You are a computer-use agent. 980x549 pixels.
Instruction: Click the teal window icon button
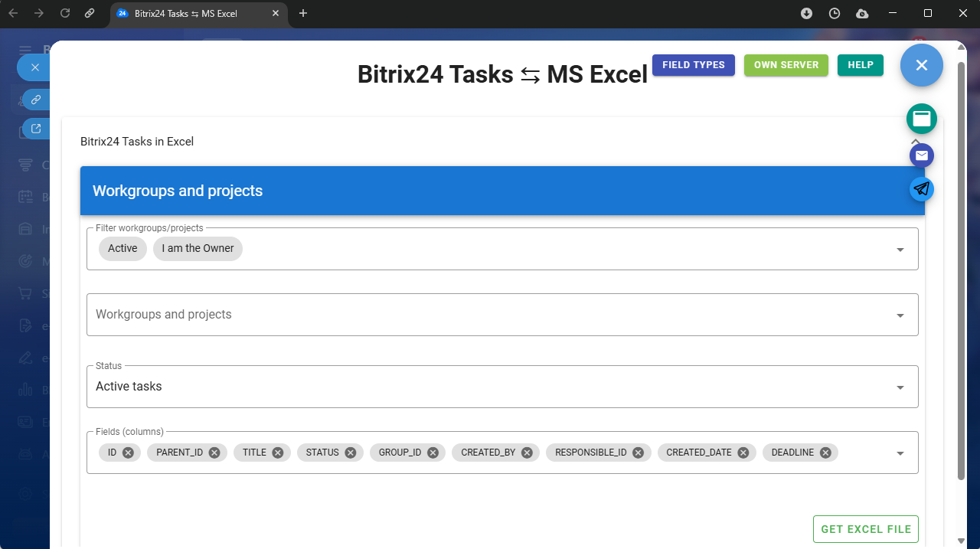pyautogui.click(x=922, y=119)
